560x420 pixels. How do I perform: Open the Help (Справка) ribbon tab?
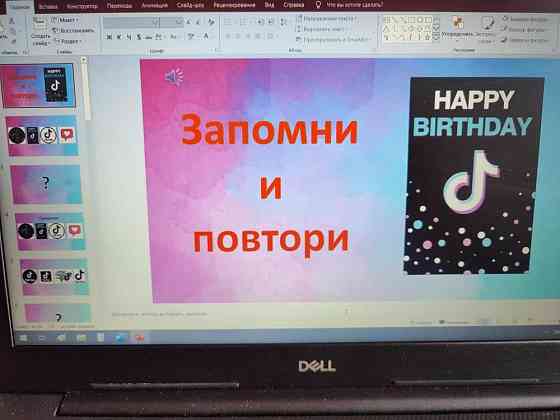pyautogui.click(x=294, y=5)
